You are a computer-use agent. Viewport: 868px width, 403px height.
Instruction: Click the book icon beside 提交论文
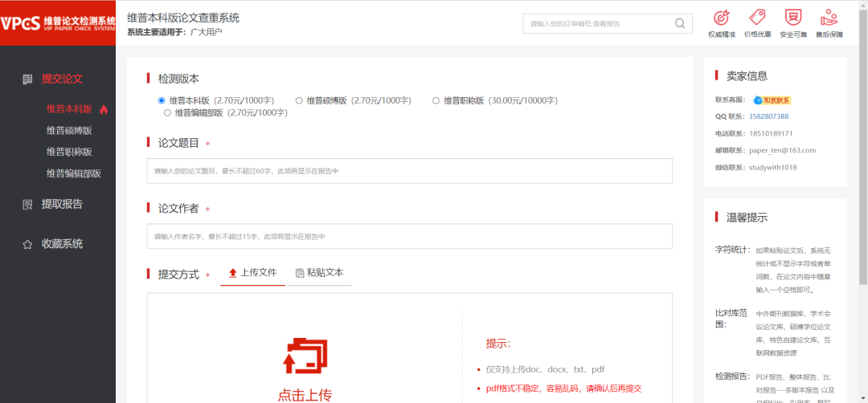(x=27, y=79)
